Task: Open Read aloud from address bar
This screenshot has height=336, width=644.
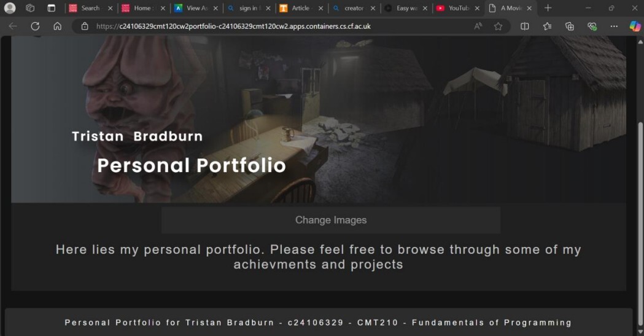Action: [478, 26]
